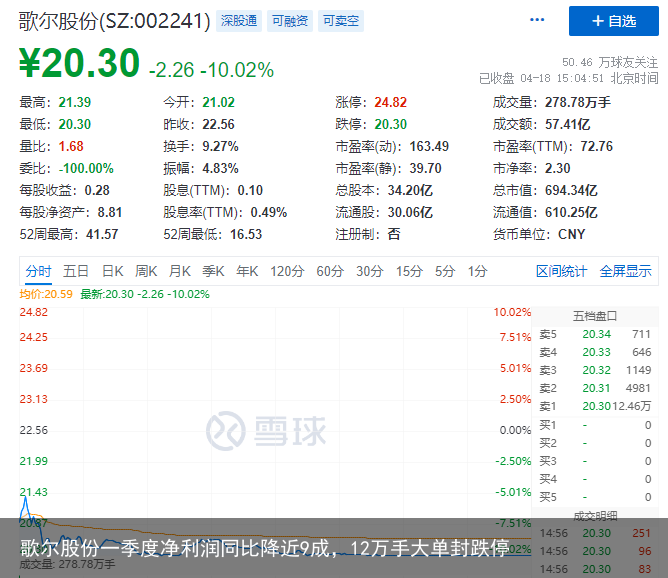Click the stock title 歌尔股份(SZ:002241)

click(x=115, y=21)
